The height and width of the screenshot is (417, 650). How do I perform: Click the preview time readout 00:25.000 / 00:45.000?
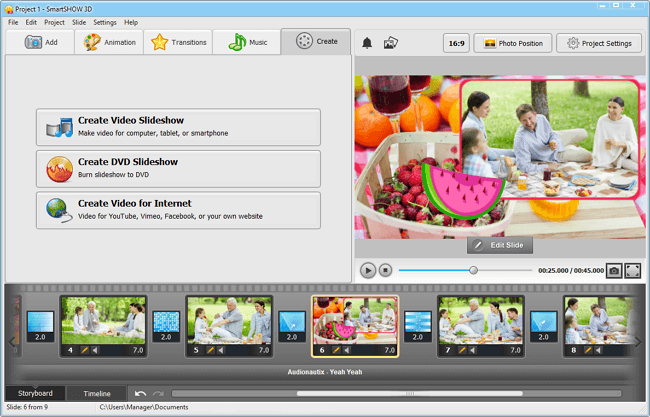[571, 271]
